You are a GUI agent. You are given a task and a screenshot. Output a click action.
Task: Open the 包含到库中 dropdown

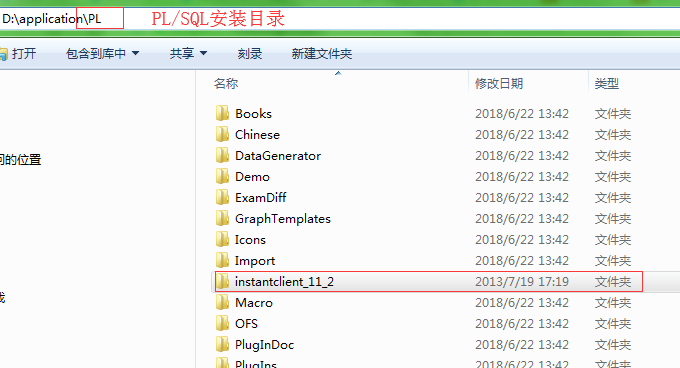102,54
